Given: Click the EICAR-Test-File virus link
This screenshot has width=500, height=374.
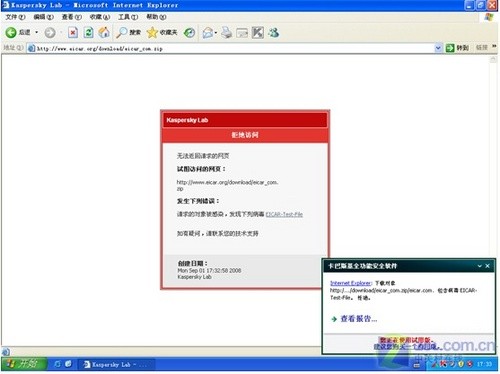Looking at the screenshot, I should (x=284, y=214).
